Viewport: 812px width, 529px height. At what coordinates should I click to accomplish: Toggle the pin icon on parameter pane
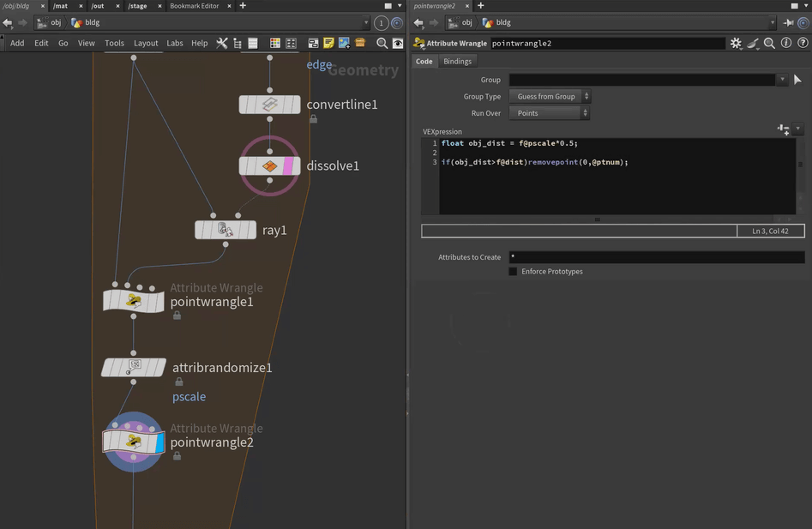[789, 23]
